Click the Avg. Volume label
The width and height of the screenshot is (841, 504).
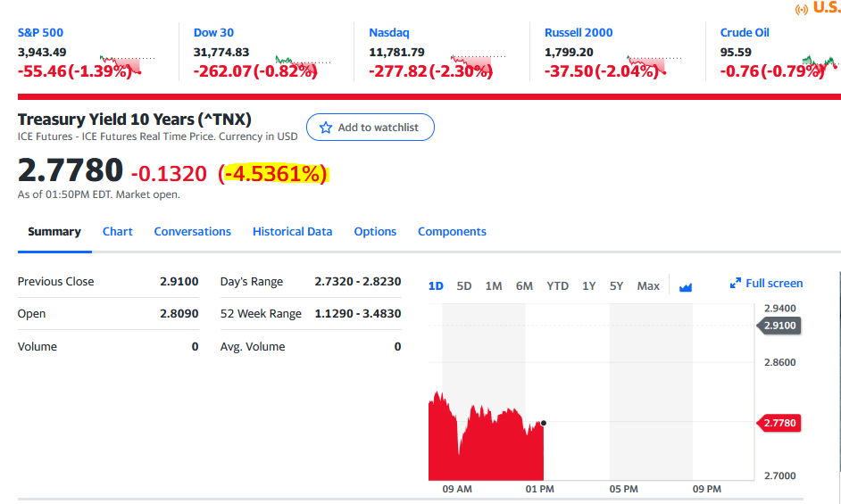click(253, 346)
